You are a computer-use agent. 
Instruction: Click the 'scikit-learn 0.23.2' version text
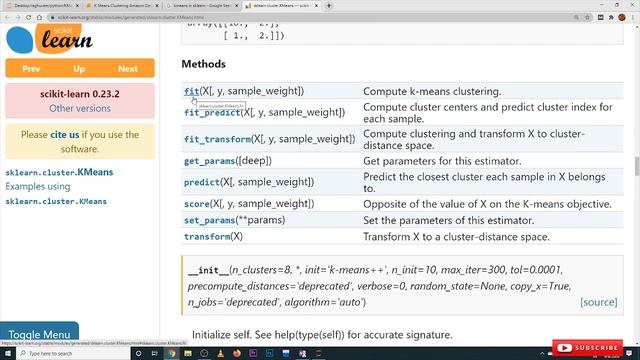pos(80,94)
